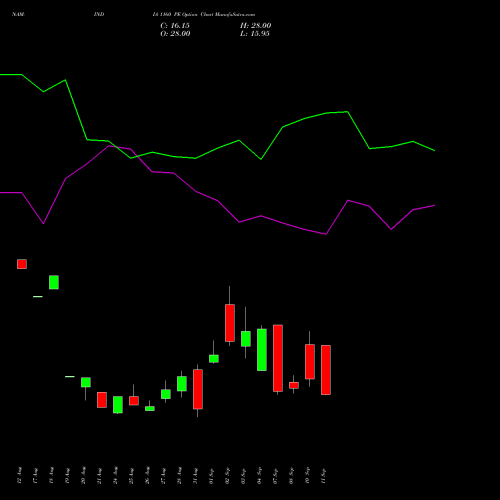Select the 07 Sep date label

275,476
